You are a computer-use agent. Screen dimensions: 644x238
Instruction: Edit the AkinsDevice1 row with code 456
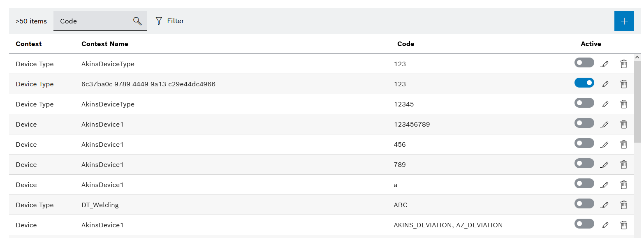(x=604, y=145)
